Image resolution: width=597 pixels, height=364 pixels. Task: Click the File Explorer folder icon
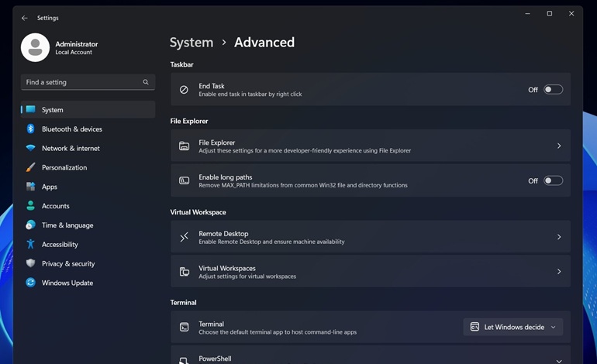click(x=184, y=146)
